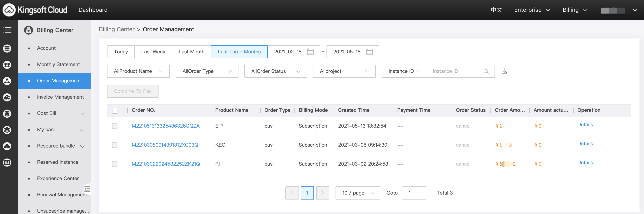Open the hamburger menu in the sidebar
This screenshot has height=214, width=644.
tap(7, 30)
